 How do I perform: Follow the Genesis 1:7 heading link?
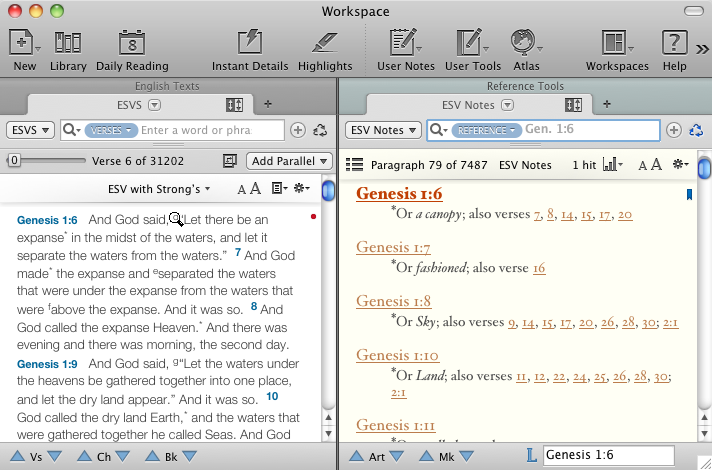[x=393, y=248]
